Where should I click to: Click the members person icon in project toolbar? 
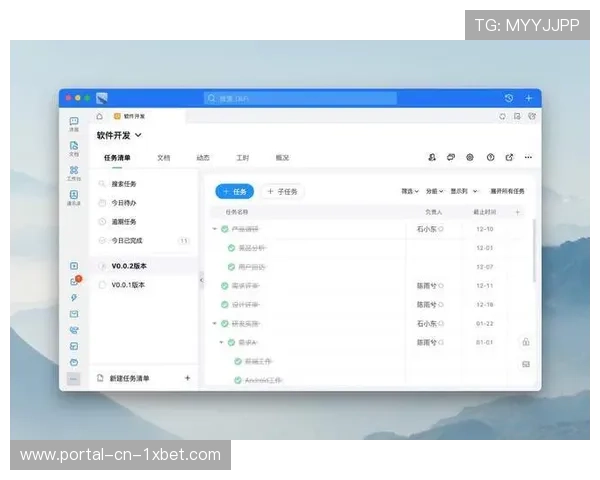tap(432, 157)
